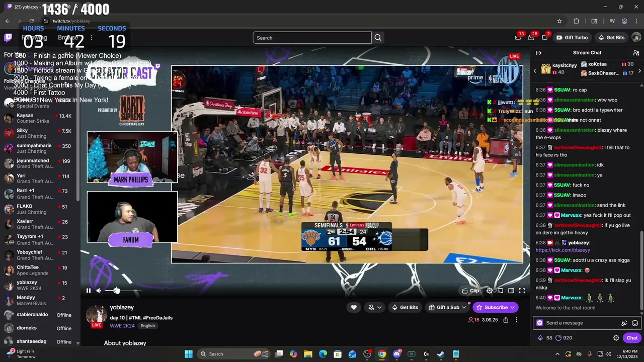Open Twitch home logo

[8, 37]
